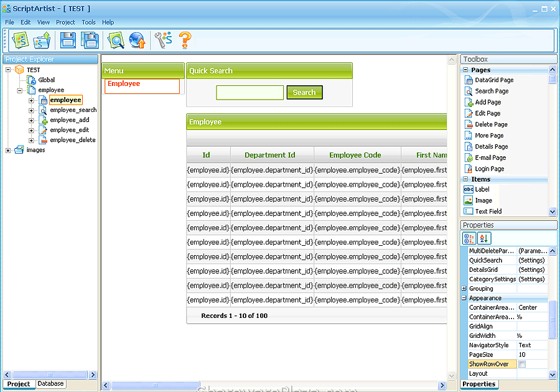Switch to the Database tab
This screenshot has height=392, width=560.
pos(50,383)
